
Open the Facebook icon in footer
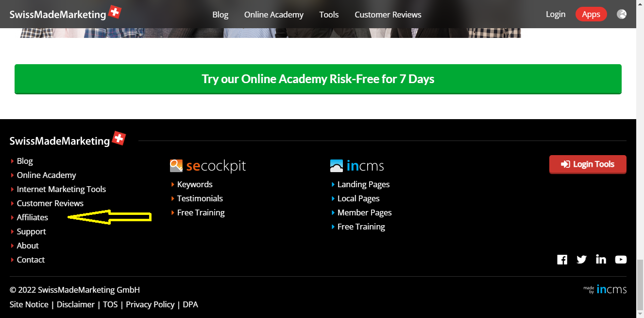[x=562, y=260]
